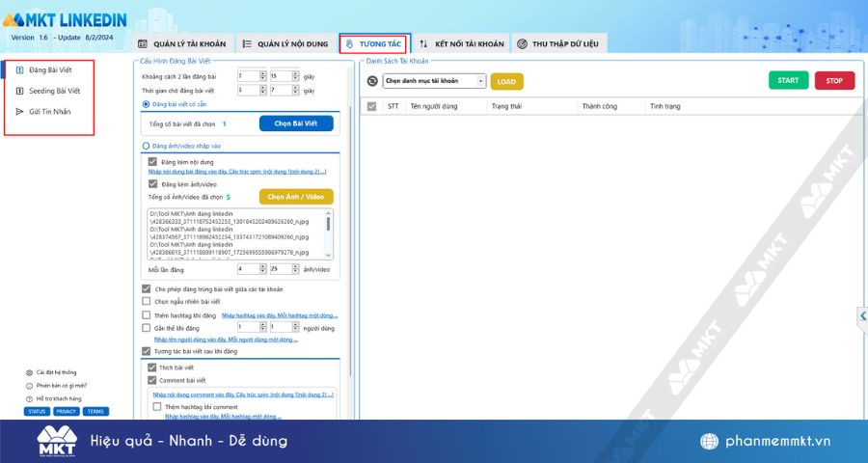Uncheck Đăng kèm ảnh/video checkbox
This screenshot has height=463, width=868.
point(152,184)
